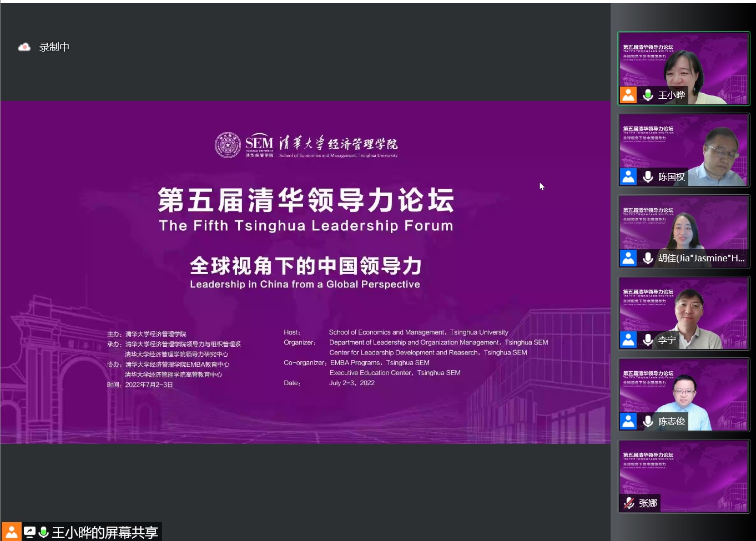Select 张娜's name label on her tile
756x541 pixels.
[648, 503]
